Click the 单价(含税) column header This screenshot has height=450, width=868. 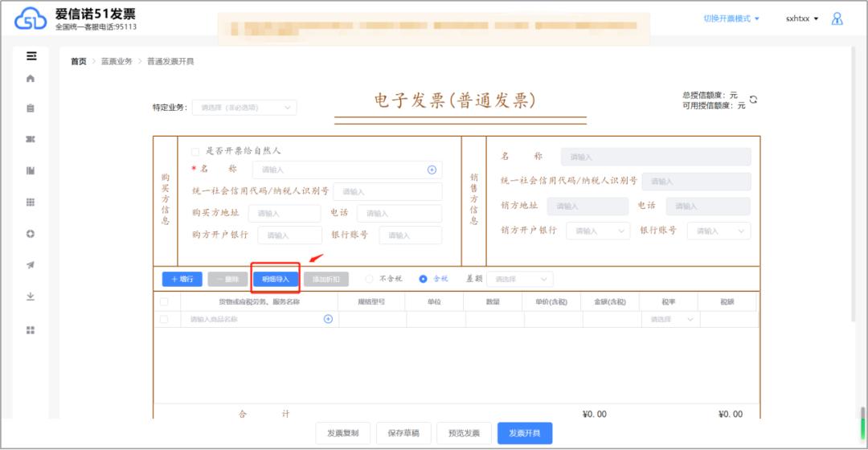click(x=551, y=301)
